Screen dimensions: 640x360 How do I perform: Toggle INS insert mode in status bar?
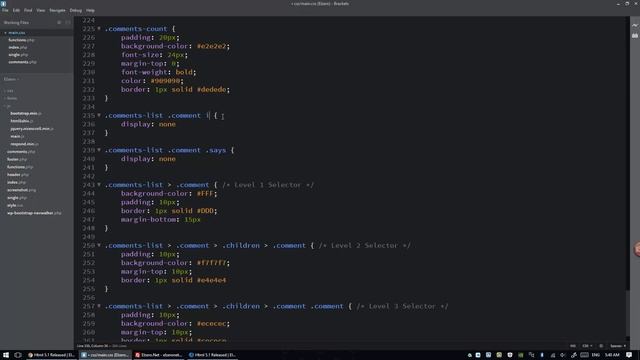573,346
